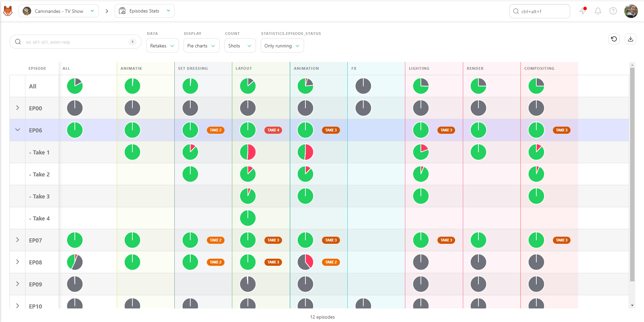Click the EP06 Layout TAKE 4 badge

coord(273,130)
